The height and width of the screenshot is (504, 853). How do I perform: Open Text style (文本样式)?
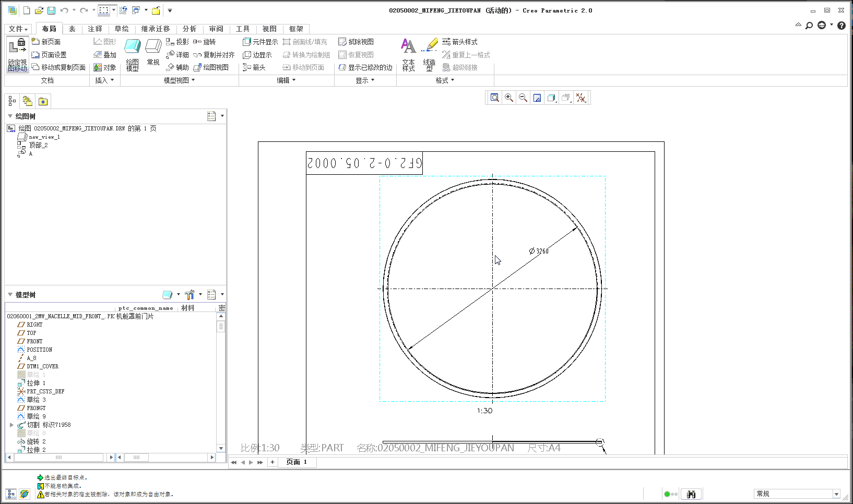(408, 54)
